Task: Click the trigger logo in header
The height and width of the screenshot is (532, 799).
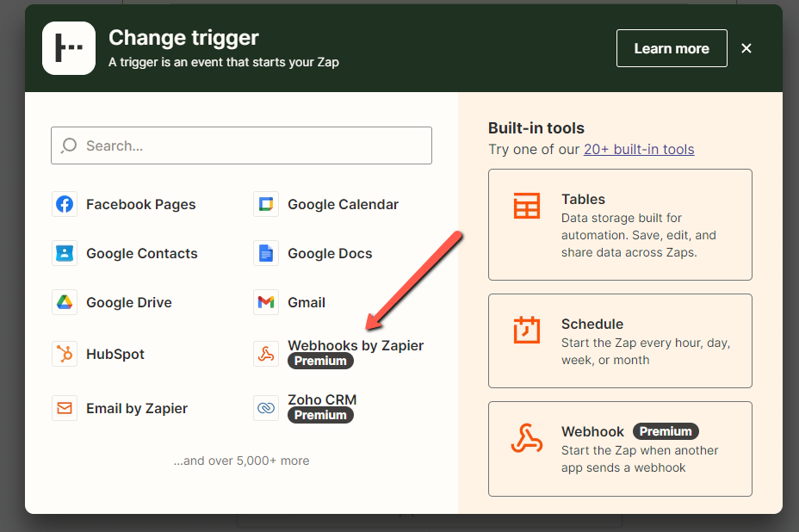Action: click(x=69, y=48)
